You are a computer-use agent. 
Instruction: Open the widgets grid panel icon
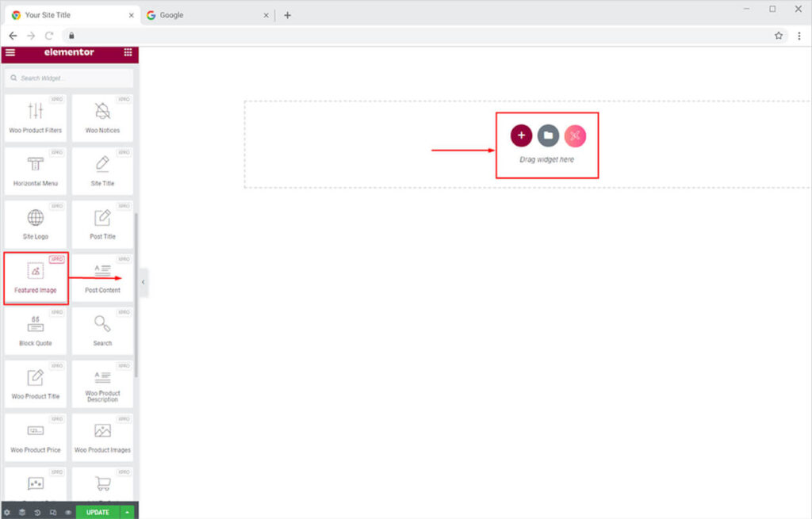128,53
